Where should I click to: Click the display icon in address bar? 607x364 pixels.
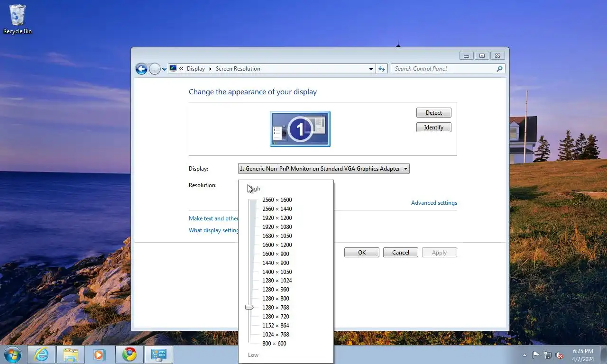click(x=173, y=69)
